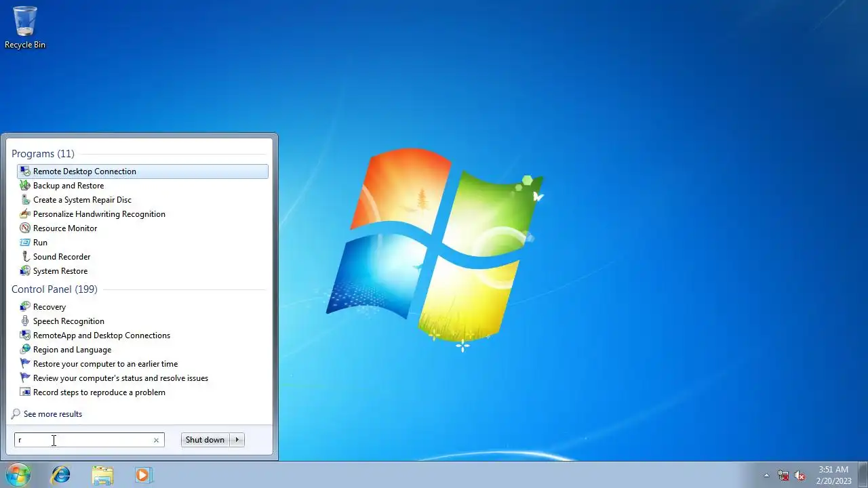Select Restore your computer to an earlier time
Image resolution: width=868 pixels, height=488 pixels.
105,364
